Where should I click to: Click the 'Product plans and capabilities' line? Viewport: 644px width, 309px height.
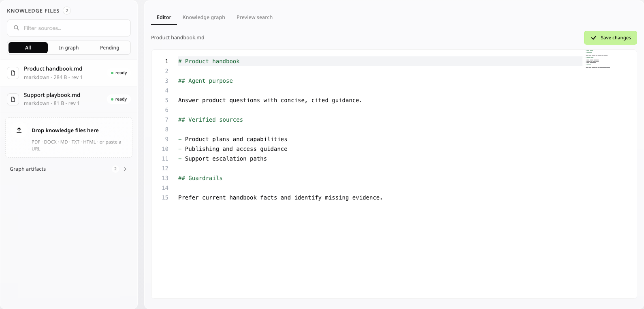[233, 139]
